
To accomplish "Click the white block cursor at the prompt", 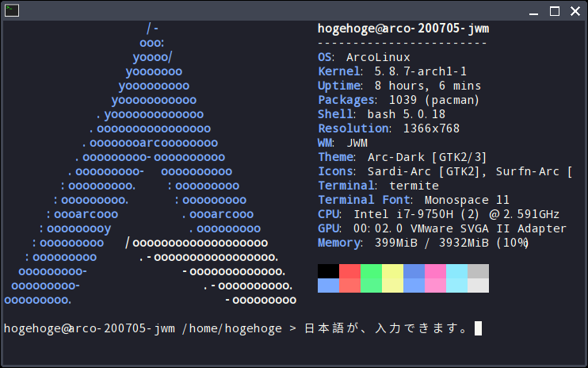I will click(478, 328).
